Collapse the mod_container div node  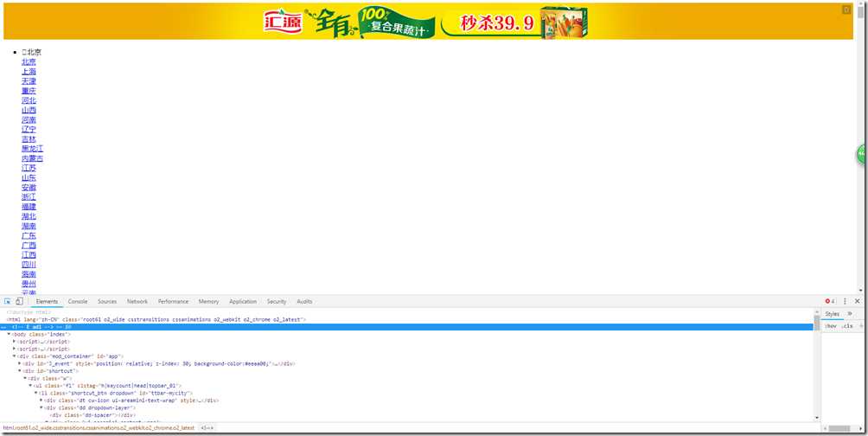pos(15,356)
